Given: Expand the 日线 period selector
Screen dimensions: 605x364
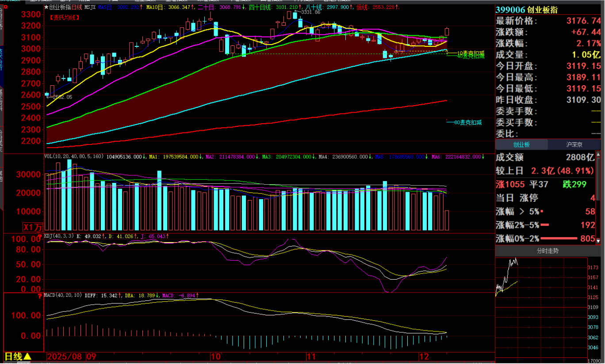Looking at the screenshot, I should 18,356.
